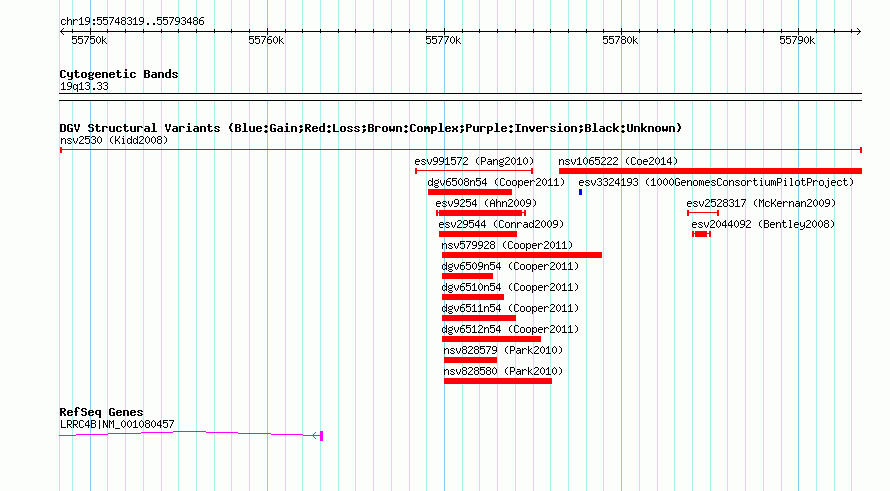Click dgv6511n54 (Cooper2011) label

510,308
